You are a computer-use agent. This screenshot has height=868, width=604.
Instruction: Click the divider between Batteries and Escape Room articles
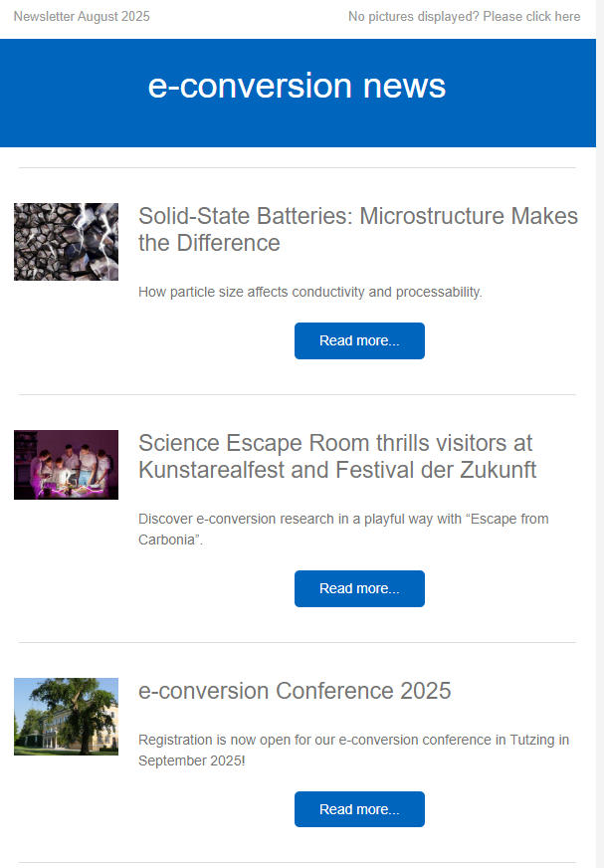[297, 394]
